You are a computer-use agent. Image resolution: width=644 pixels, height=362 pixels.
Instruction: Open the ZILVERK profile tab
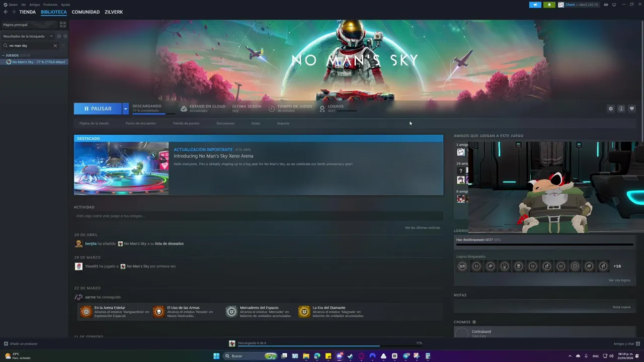coord(114,12)
